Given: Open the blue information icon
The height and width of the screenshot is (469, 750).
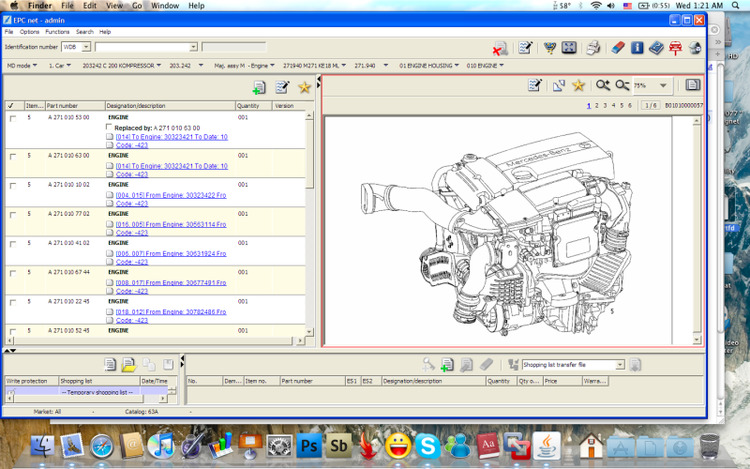Looking at the screenshot, I should pos(637,47).
